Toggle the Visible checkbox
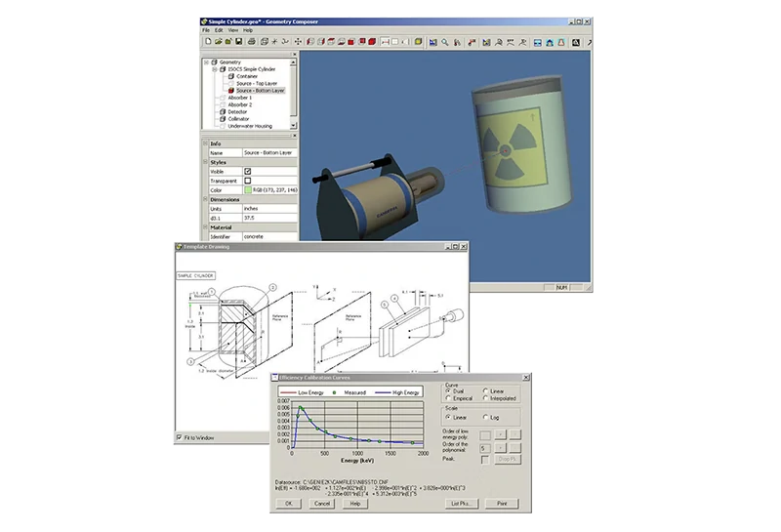This screenshot has height=532, width=781. click(248, 172)
